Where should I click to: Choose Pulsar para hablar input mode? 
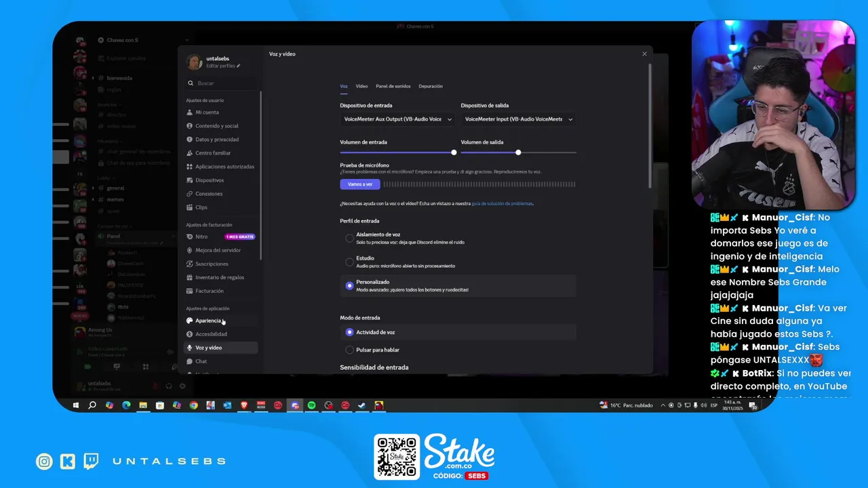pyautogui.click(x=458, y=350)
